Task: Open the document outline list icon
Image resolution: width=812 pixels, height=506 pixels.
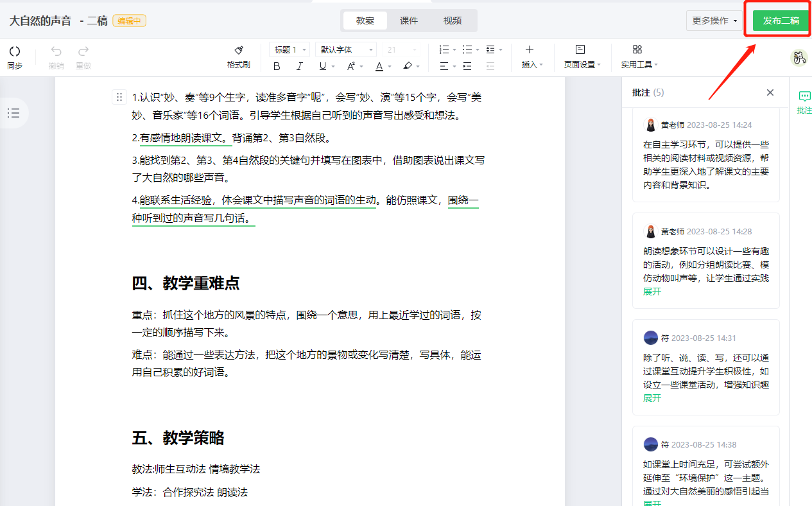Action: (x=13, y=113)
